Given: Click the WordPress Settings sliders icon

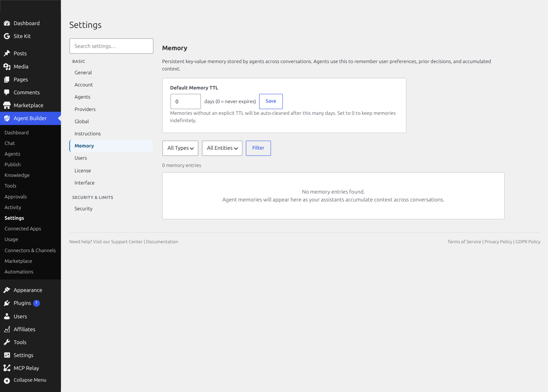Looking at the screenshot, I should click(7, 355).
